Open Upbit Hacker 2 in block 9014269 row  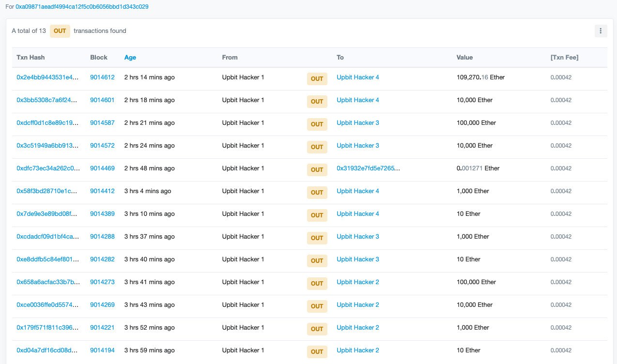358,304
